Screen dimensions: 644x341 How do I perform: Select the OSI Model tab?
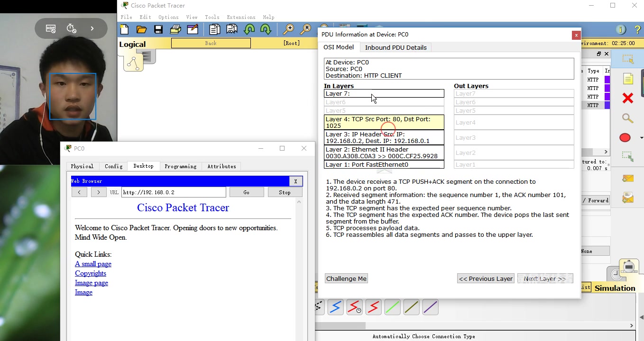click(x=339, y=47)
